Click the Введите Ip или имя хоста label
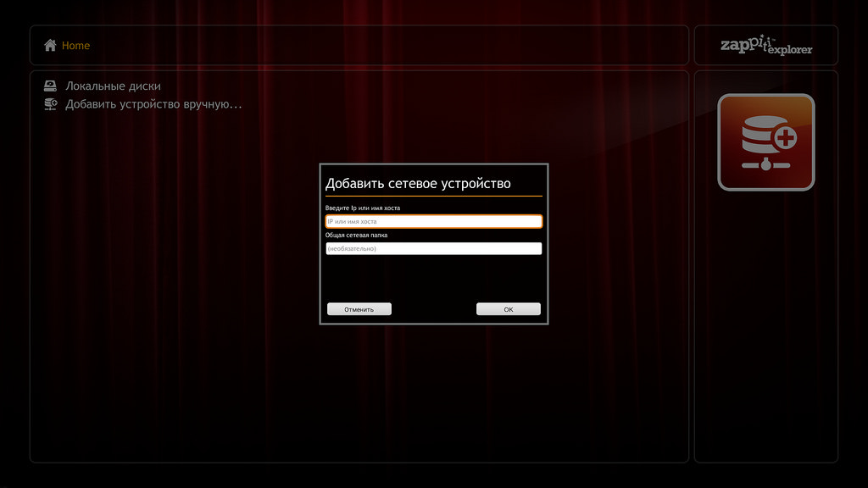This screenshot has width=868, height=488. (362, 208)
